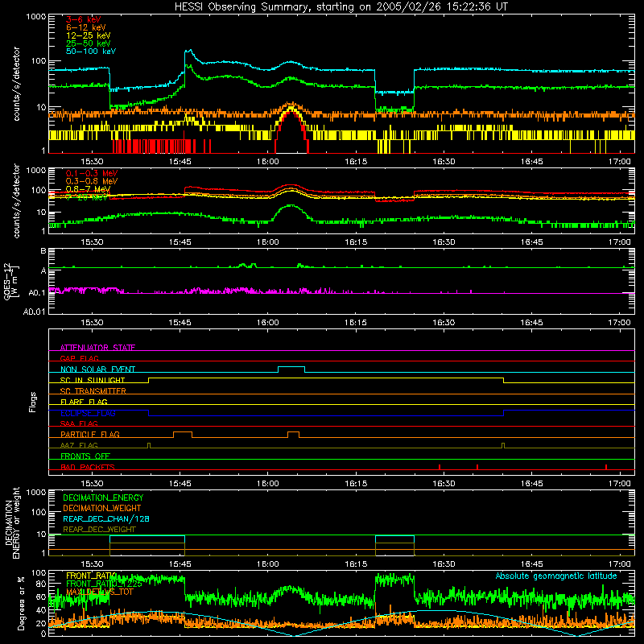Click the HESSI Observing Summary title

pyautogui.click(x=341, y=7)
